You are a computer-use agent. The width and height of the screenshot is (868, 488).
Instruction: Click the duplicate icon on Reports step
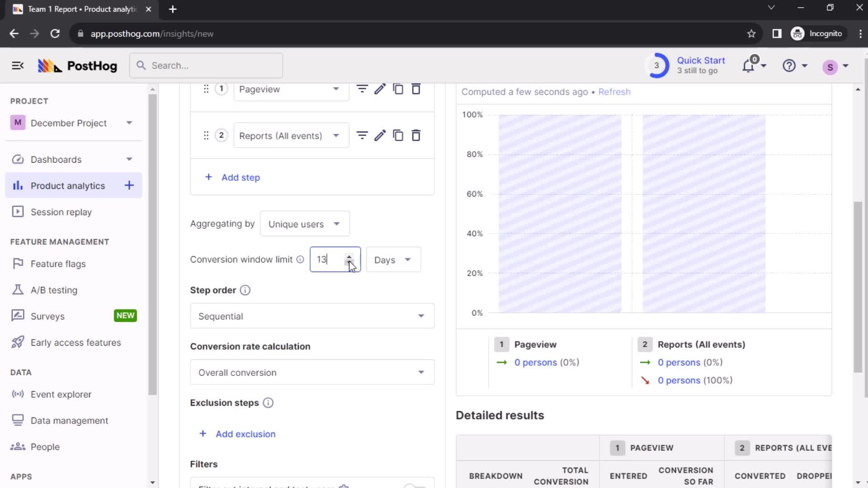pos(398,136)
